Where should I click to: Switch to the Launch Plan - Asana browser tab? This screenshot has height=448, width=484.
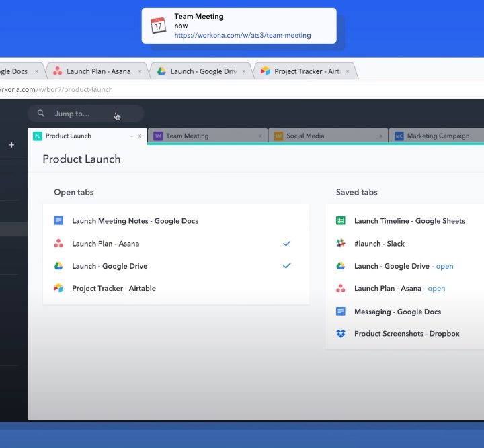[x=98, y=71]
